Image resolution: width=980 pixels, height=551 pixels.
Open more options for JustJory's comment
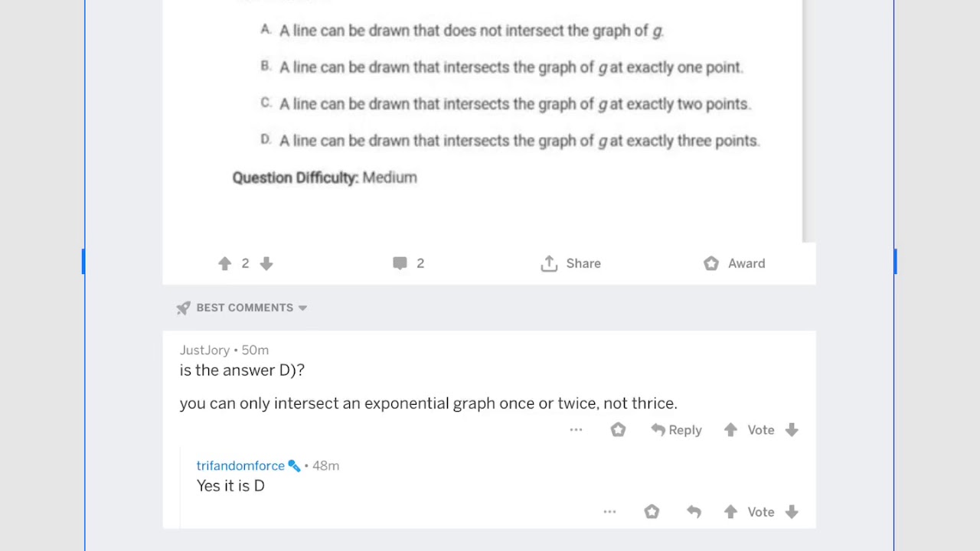[576, 430]
